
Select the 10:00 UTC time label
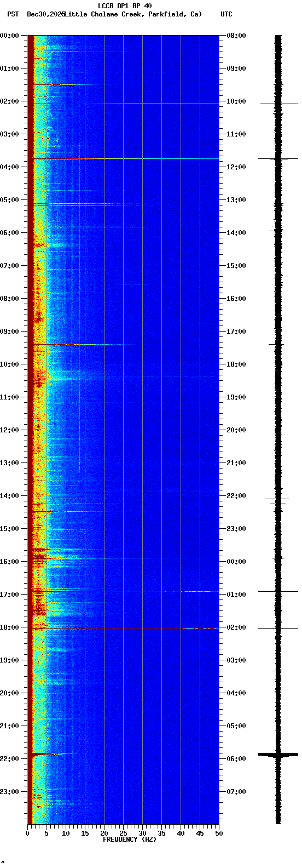pyautogui.click(x=236, y=101)
